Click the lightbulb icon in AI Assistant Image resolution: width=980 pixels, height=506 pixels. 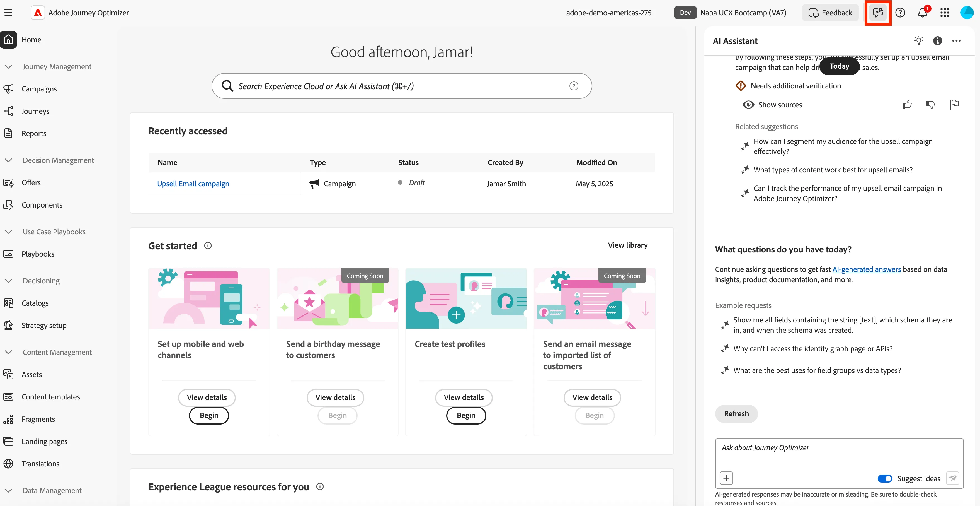[919, 41]
